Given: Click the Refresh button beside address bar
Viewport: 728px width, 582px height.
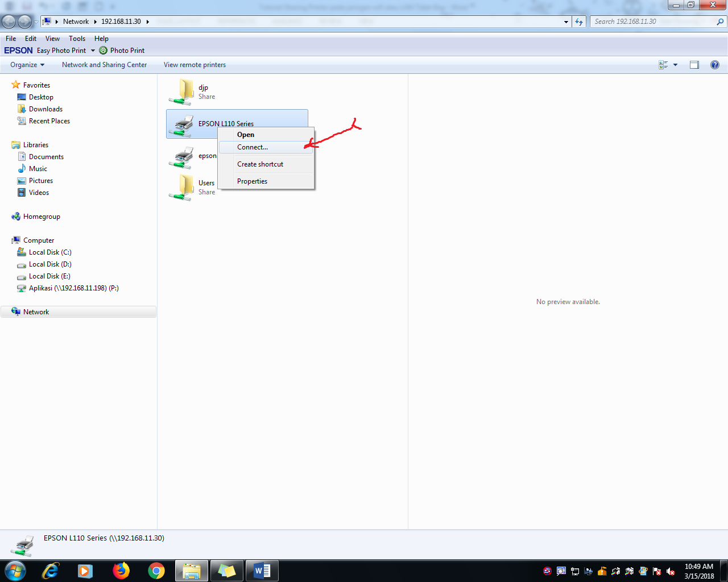Looking at the screenshot, I should click(x=579, y=22).
